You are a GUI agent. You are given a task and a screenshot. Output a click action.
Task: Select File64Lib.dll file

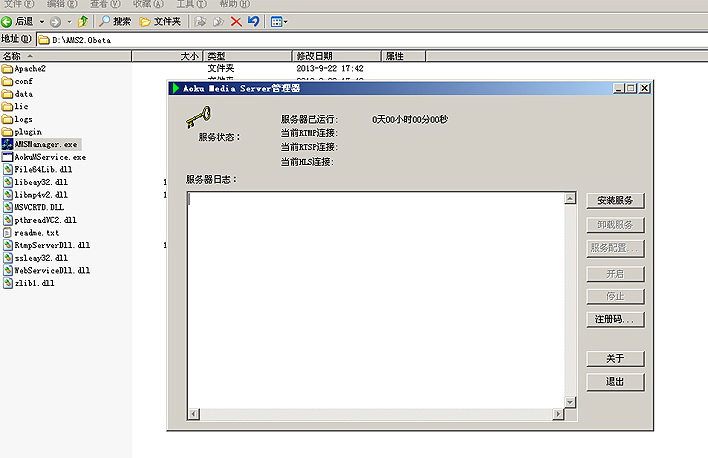[x=37, y=169]
